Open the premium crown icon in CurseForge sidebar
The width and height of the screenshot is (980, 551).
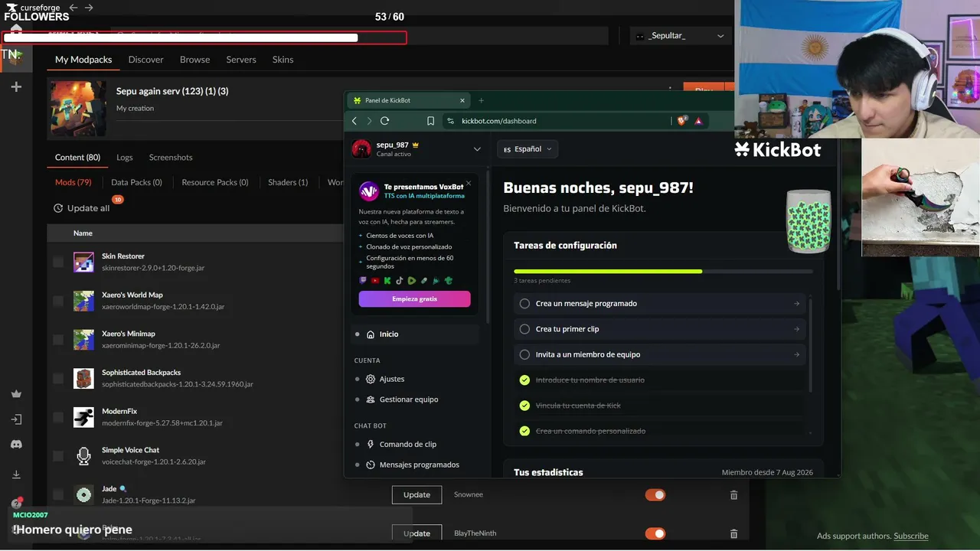[16, 394]
